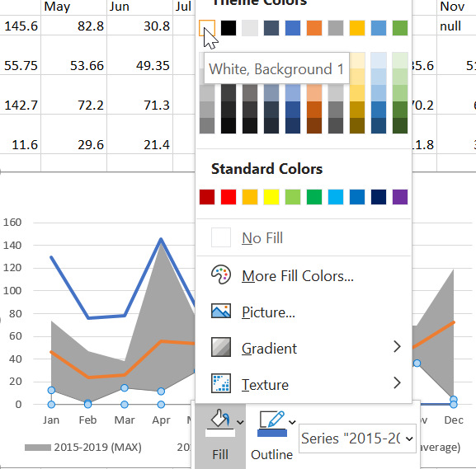Select dark red standard color
This screenshot has width=476, height=469.
(207, 197)
